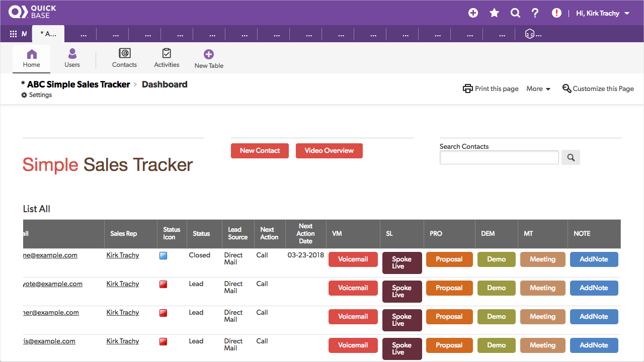Click the List All report heading

[x=37, y=209]
